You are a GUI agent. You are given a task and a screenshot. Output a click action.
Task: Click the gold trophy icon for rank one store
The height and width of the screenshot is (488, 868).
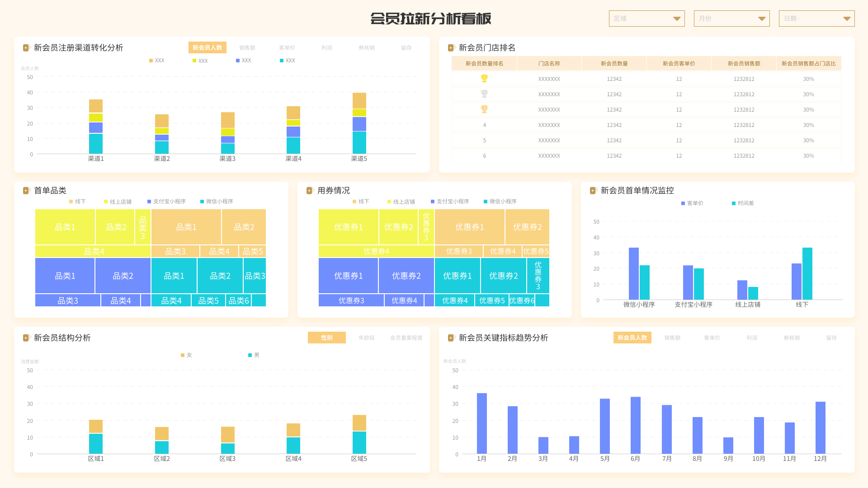(484, 78)
